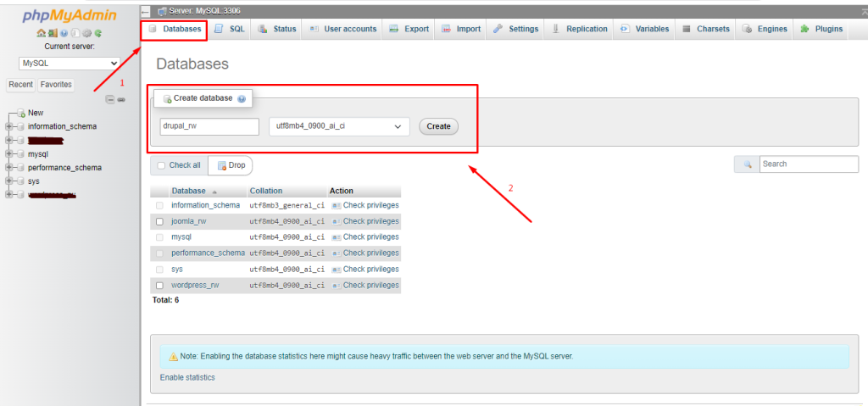
Task: Click the information_schema row checkbox
Action: [x=159, y=205]
